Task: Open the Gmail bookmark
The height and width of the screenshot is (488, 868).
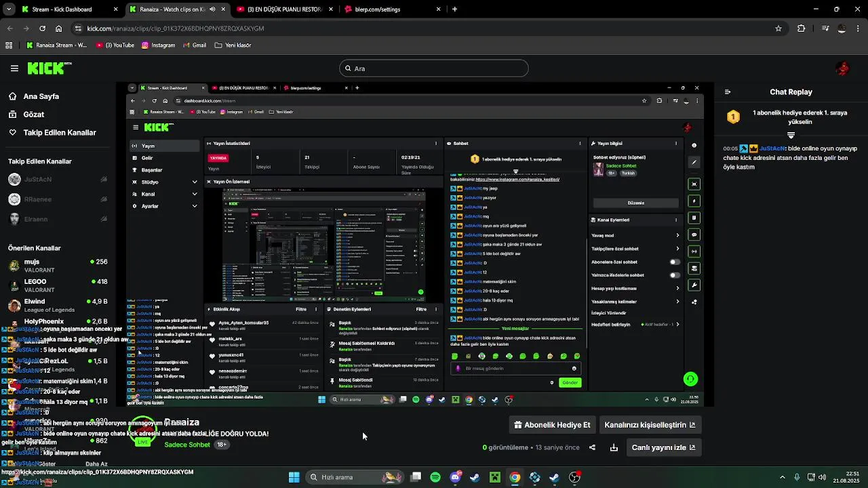Action: coord(194,45)
